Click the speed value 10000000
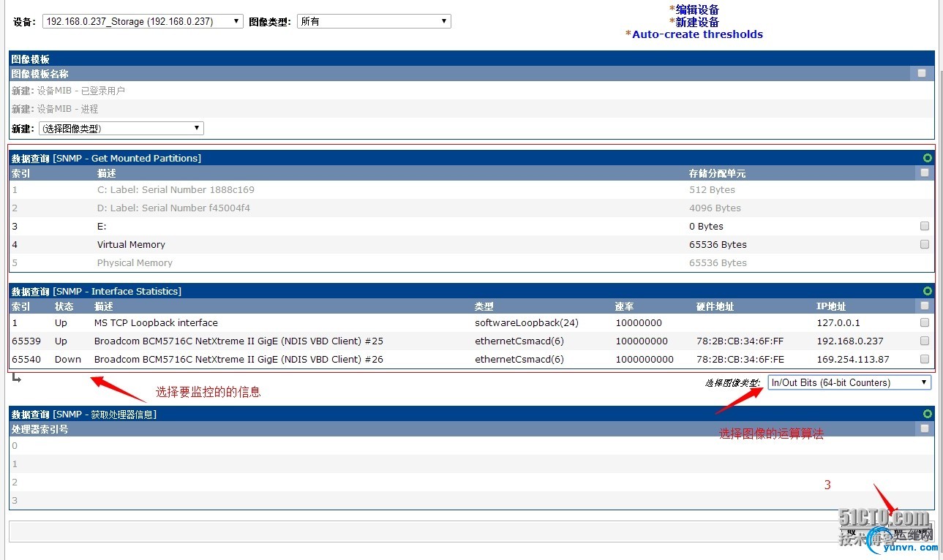The height and width of the screenshot is (560, 943). tap(639, 322)
